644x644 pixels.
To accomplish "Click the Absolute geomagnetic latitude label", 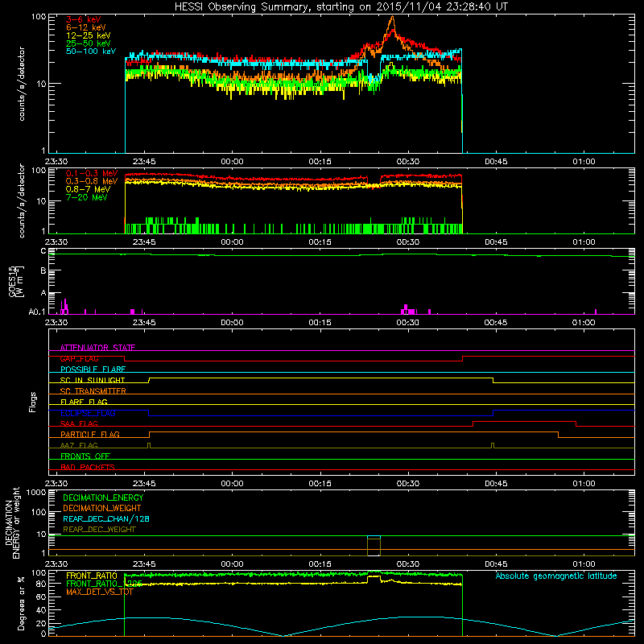I will click(556, 576).
